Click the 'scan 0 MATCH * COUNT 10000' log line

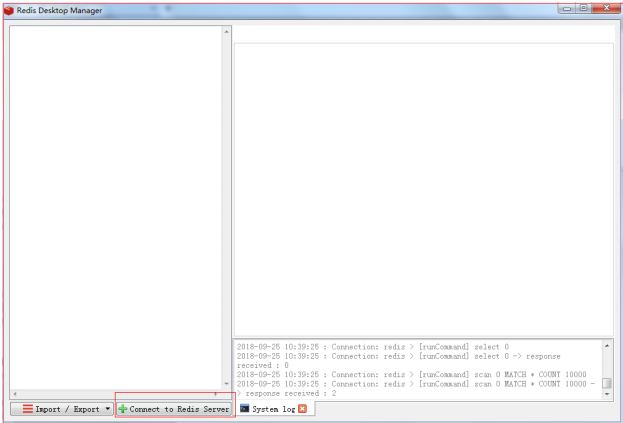tap(412, 375)
